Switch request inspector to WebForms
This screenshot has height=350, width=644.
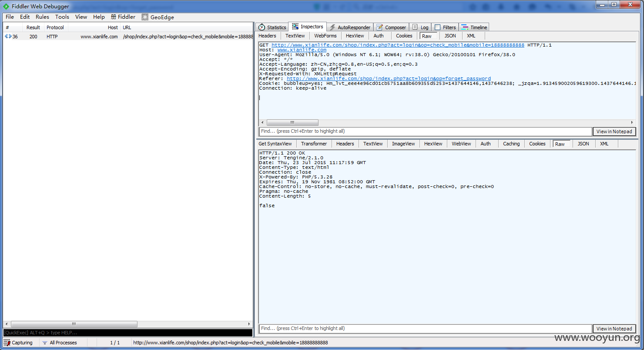click(325, 36)
